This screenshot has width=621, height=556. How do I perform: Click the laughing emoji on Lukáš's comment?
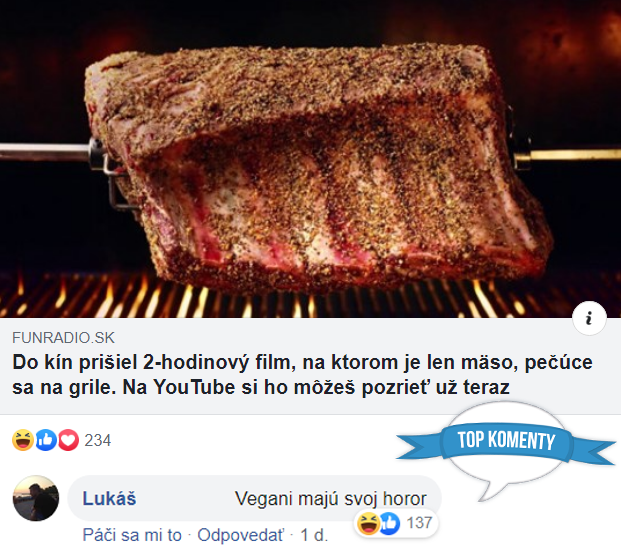click(x=368, y=523)
